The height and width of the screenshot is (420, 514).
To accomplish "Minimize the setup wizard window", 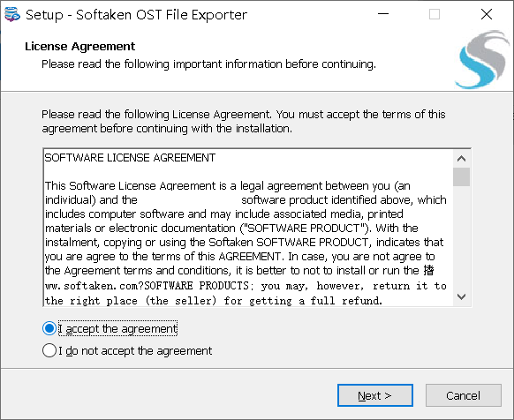I will 383,14.
